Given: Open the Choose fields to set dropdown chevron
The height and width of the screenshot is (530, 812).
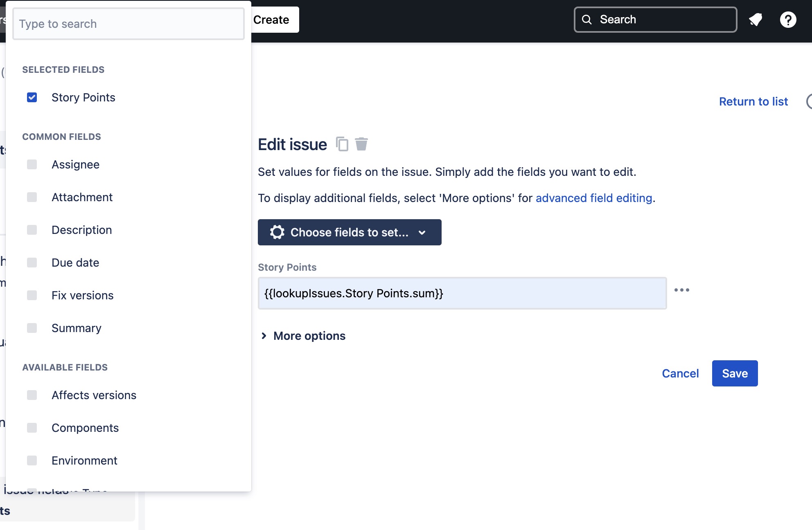Looking at the screenshot, I should point(422,232).
